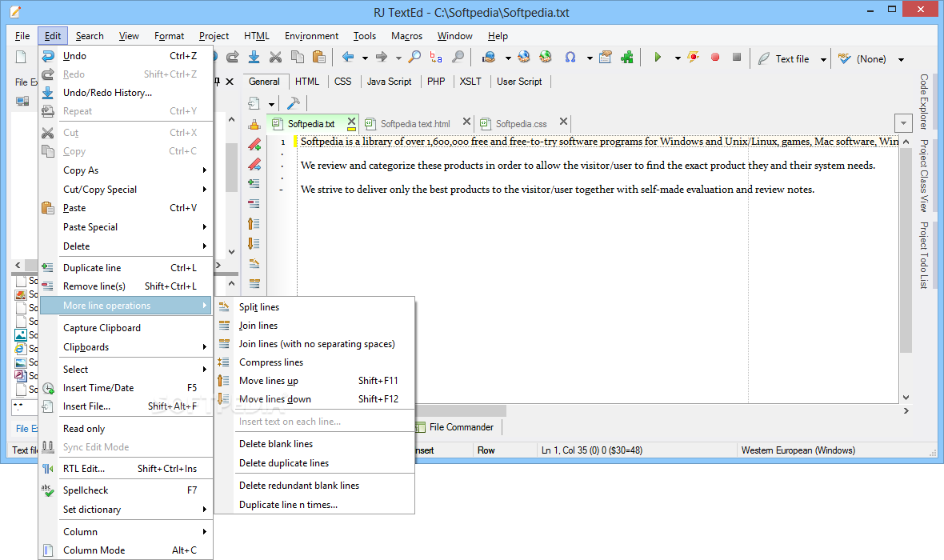Click the red eraser with plus icon
The width and height of the screenshot is (944, 560).
click(x=254, y=145)
